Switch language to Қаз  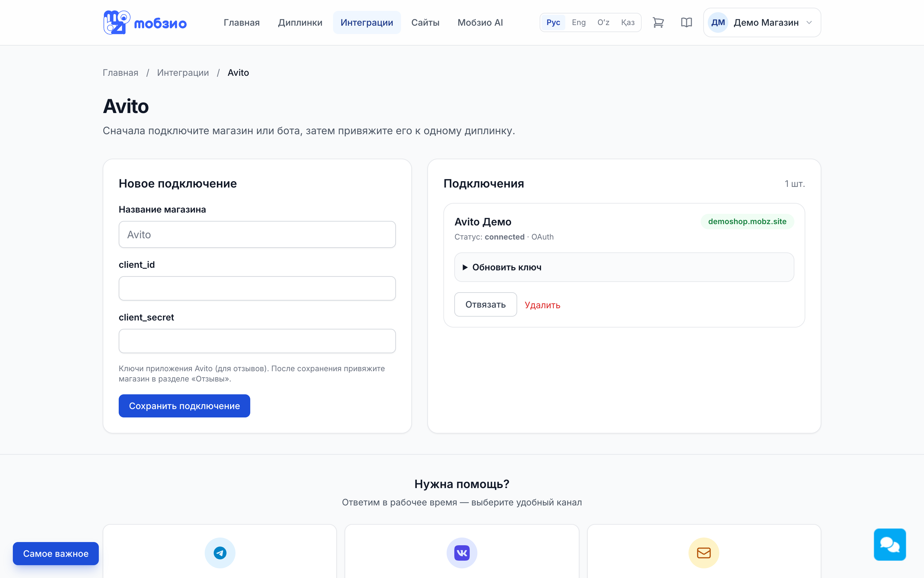(x=628, y=22)
